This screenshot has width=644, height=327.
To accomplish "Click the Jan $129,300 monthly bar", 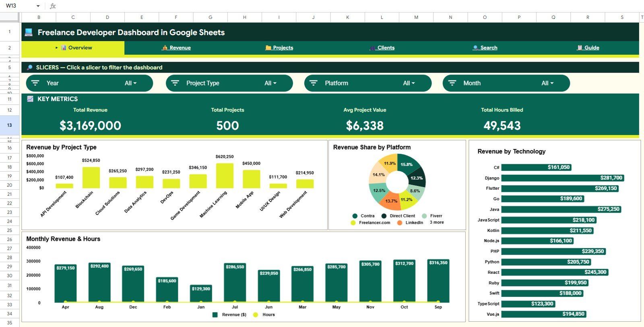I will click(x=201, y=294).
